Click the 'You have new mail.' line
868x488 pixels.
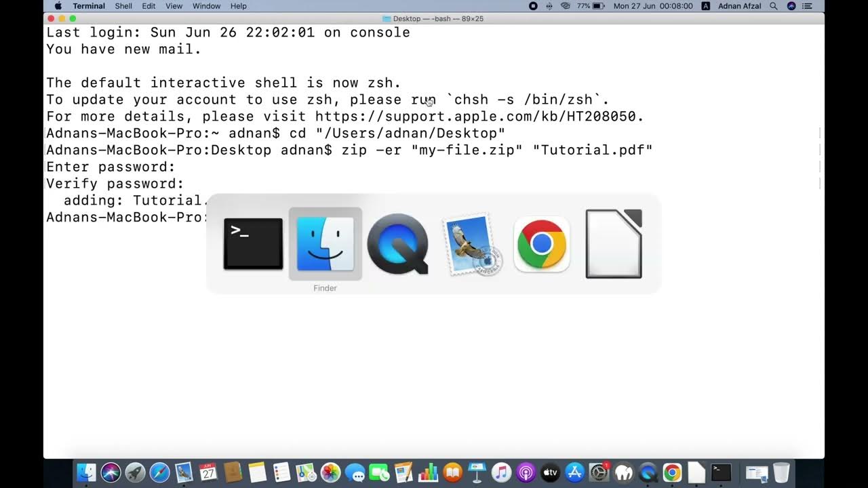point(124,49)
